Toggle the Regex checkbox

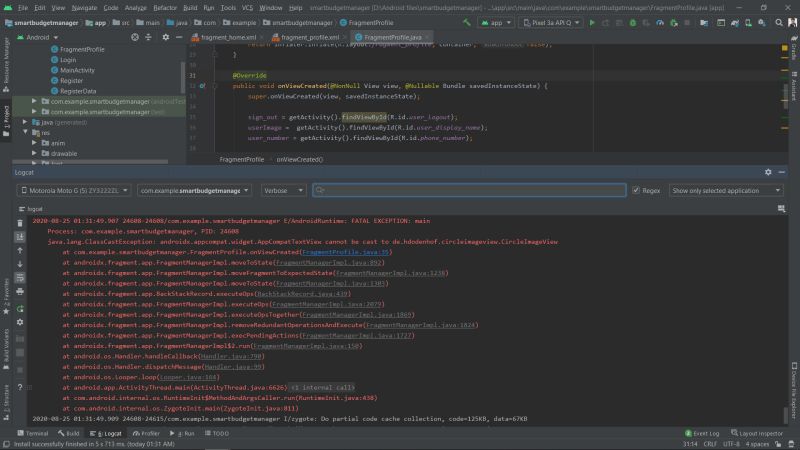click(x=636, y=190)
